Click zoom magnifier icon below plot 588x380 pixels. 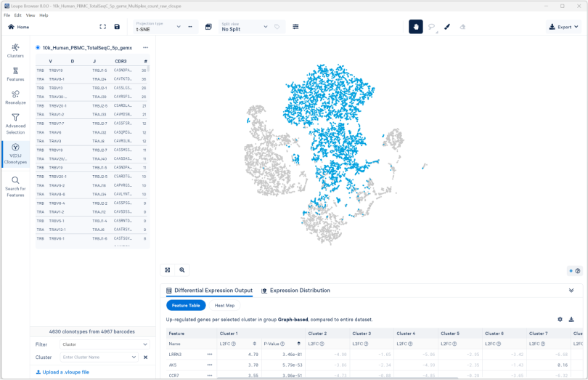182,270
